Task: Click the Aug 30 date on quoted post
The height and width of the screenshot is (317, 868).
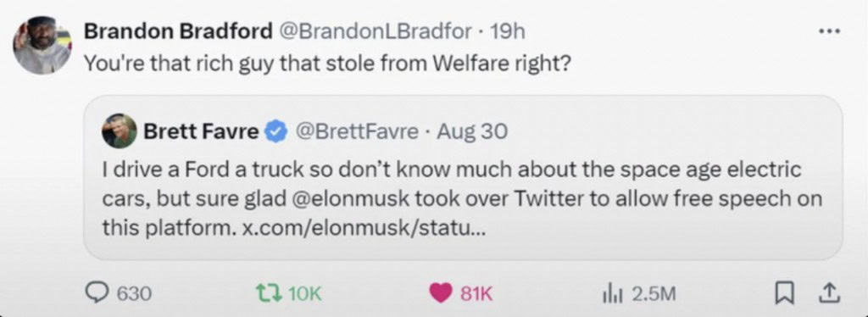Action: click(x=471, y=131)
